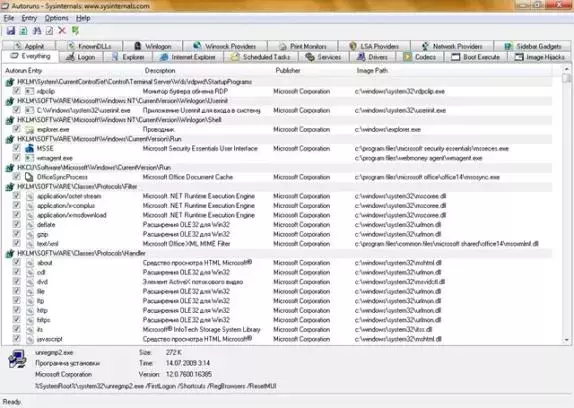Click the Save toolbar icon
574x408 pixels.
[x=11, y=31]
